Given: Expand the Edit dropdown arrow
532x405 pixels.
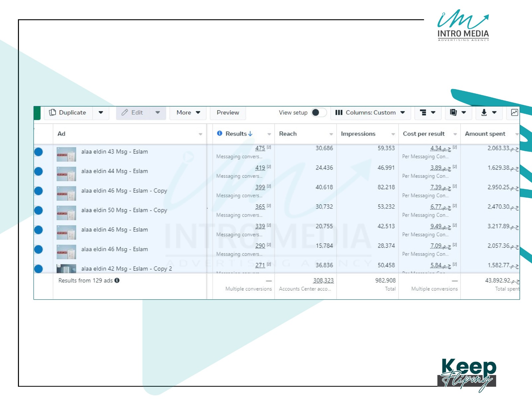Looking at the screenshot, I should click(x=158, y=113).
